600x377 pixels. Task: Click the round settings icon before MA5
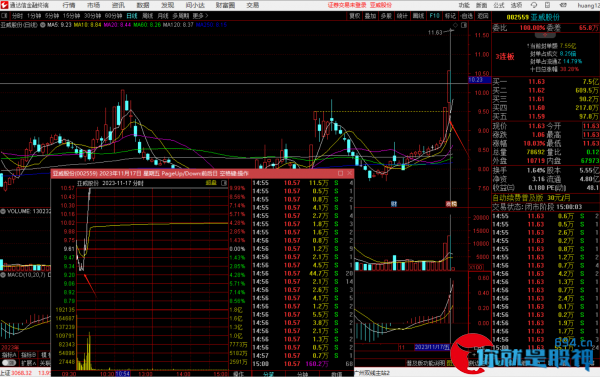click(x=43, y=24)
